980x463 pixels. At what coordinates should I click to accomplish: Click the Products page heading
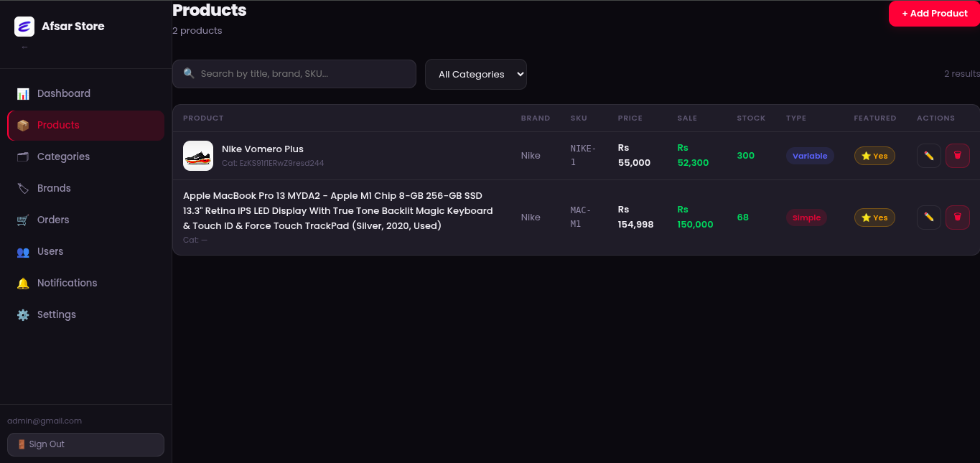click(x=210, y=10)
